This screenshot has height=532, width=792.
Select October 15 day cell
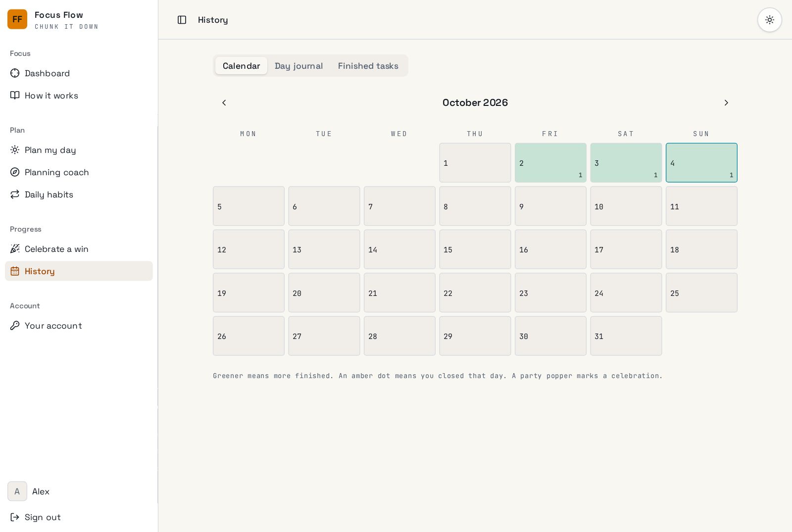475,249
